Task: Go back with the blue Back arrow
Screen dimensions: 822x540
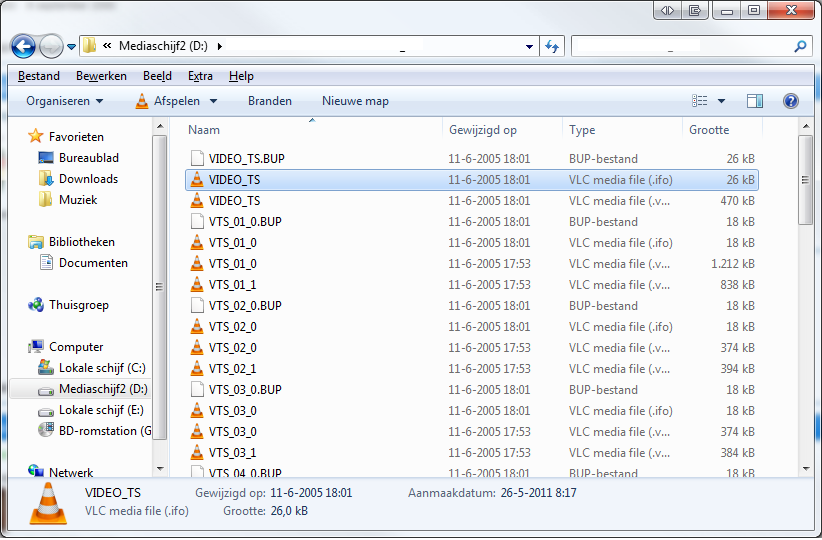Action: point(23,47)
